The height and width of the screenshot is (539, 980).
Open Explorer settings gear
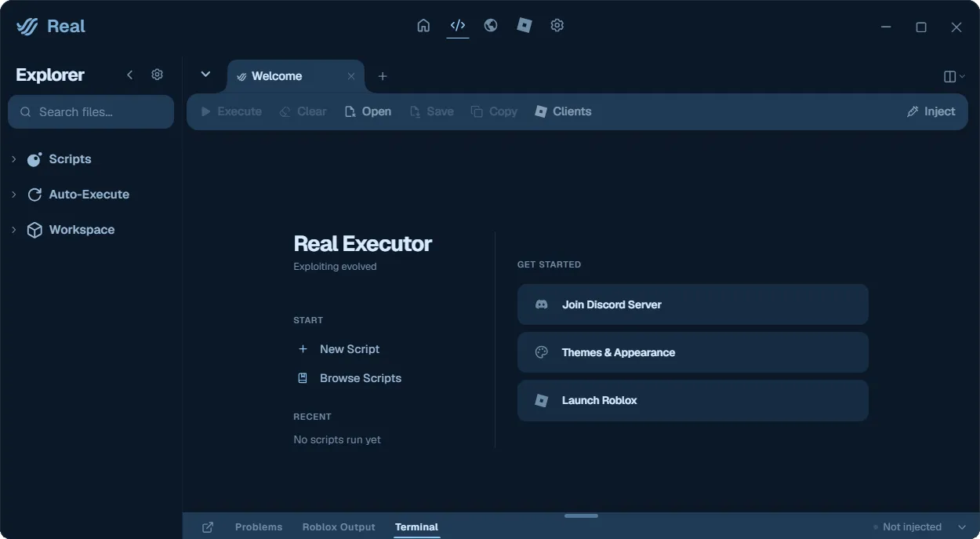click(157, 75)
